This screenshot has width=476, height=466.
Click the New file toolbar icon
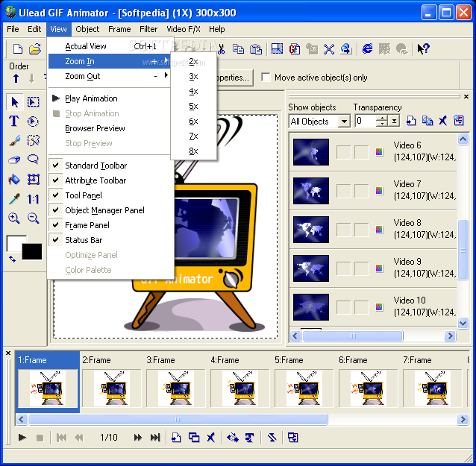pos(18,49)
